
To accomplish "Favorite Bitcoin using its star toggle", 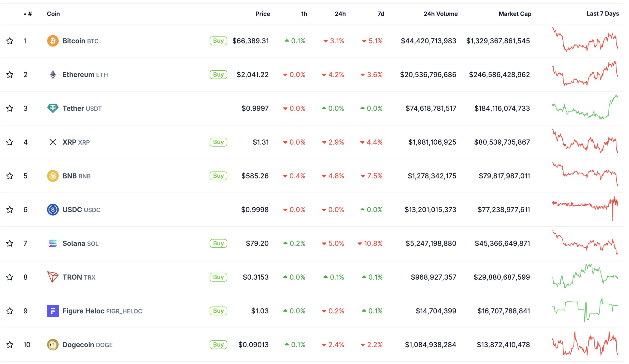I will [10, 41].
